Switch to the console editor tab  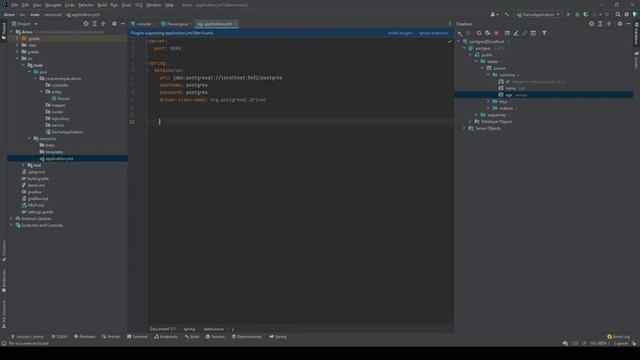(x=141, y=24)
